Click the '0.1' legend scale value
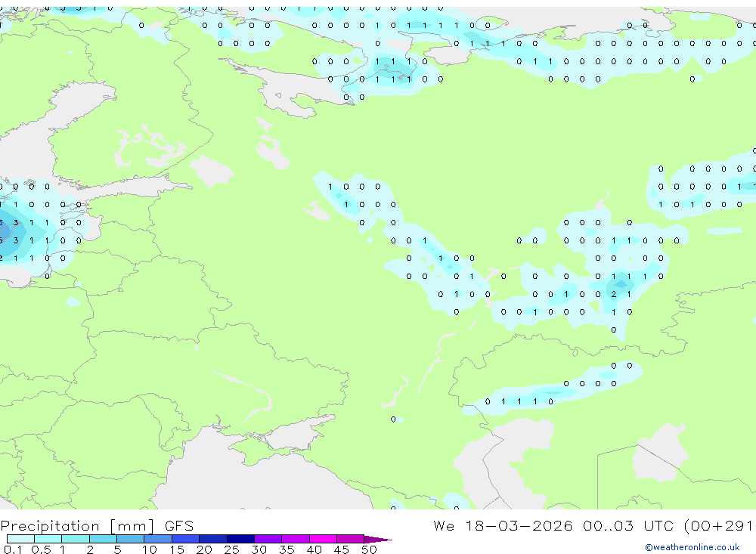The image size is (756, 554). point(13,549)
